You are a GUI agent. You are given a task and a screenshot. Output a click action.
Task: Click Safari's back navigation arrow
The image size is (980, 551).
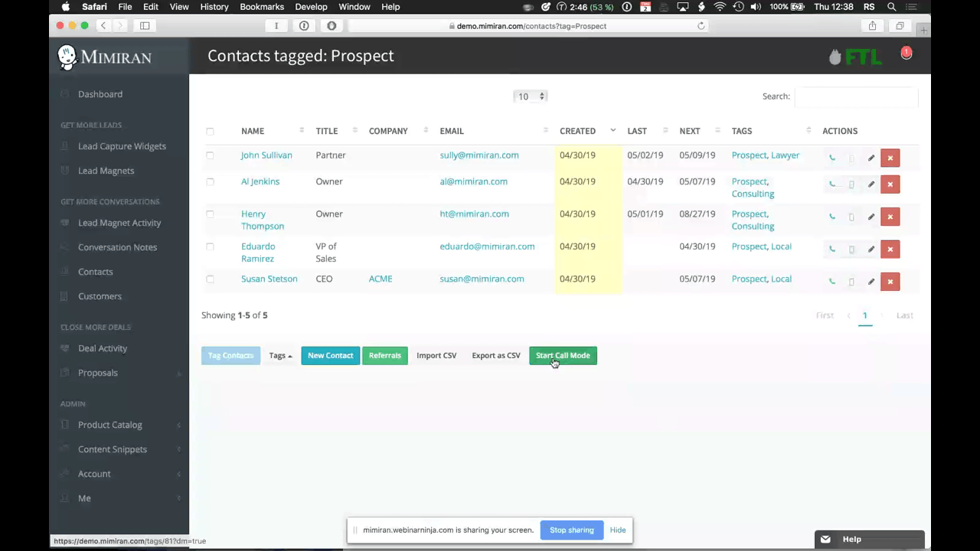103,26
